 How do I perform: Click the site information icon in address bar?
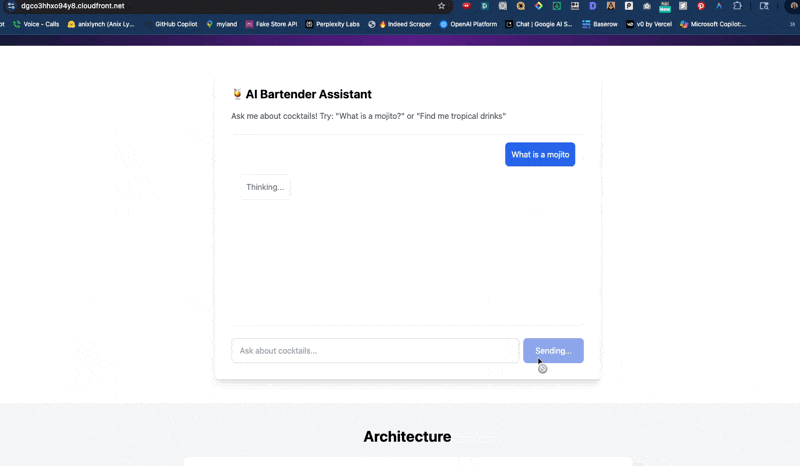click(x=11, y=6)
